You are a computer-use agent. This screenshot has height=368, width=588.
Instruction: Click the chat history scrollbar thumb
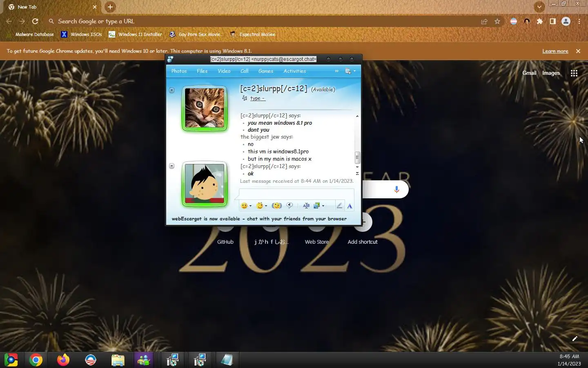(357, 157)
